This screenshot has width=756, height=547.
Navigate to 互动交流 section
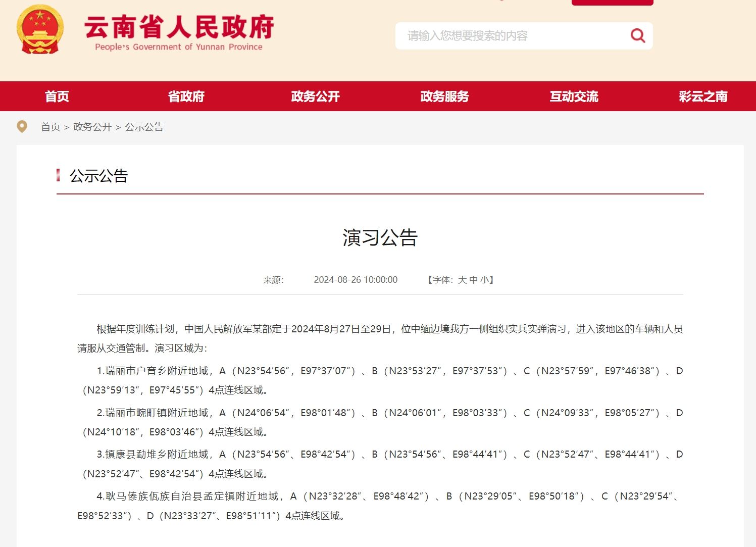point(574,96)
